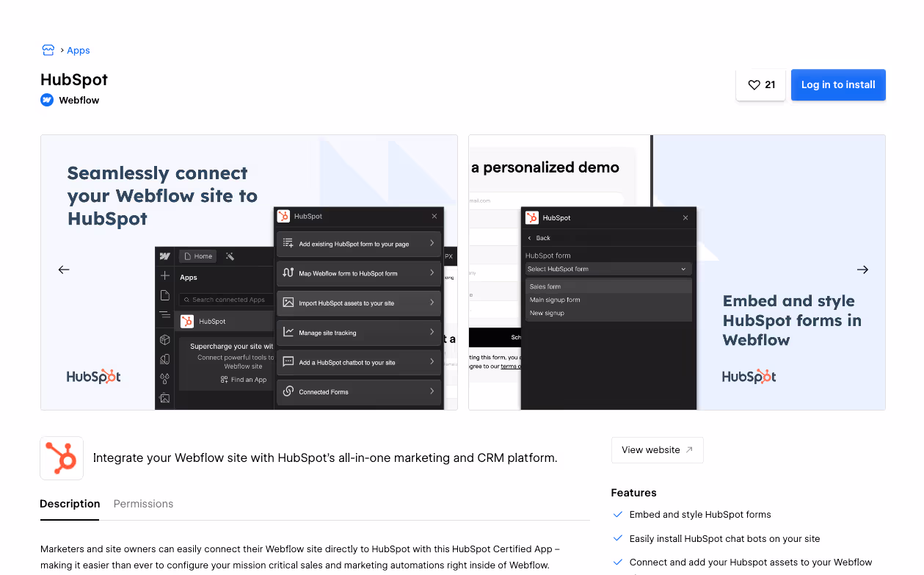Click the link icon beside Connected Forms
The image size is (924, 575).
pyautogui.click(x=288, y=391)
